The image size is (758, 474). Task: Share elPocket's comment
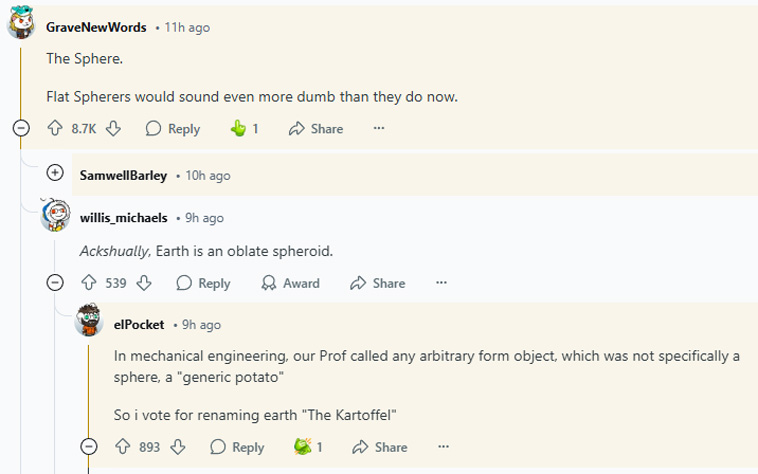click(379, 447)
